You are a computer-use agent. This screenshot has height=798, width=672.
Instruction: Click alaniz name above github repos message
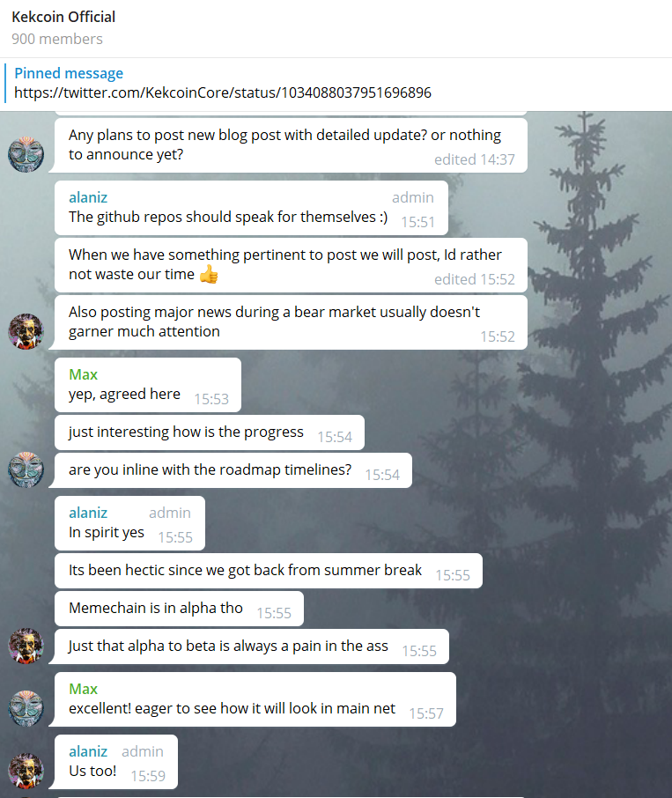click(x=88, y=197)
